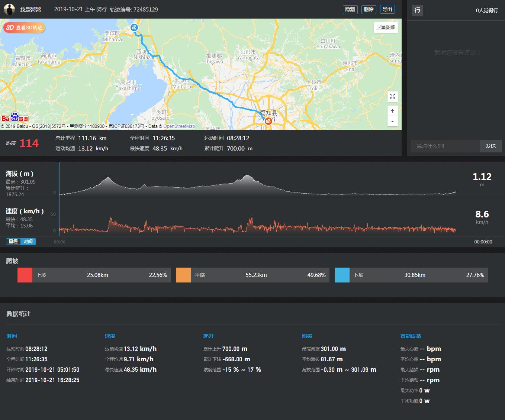Image resolution: width=505 pixels, height=420 pixels.
Task: Click the 导出 (export) button
Action: tap(387, 10)
